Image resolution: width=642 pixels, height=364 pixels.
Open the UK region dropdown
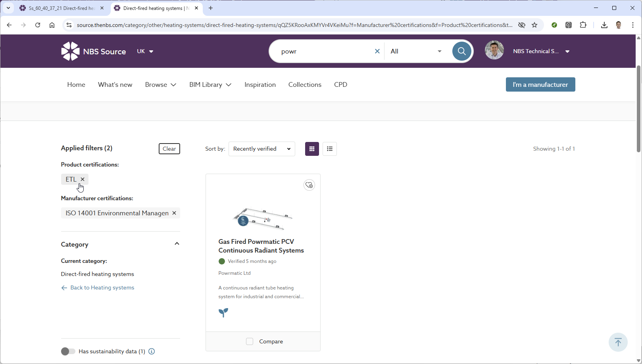tap(145, 51)
